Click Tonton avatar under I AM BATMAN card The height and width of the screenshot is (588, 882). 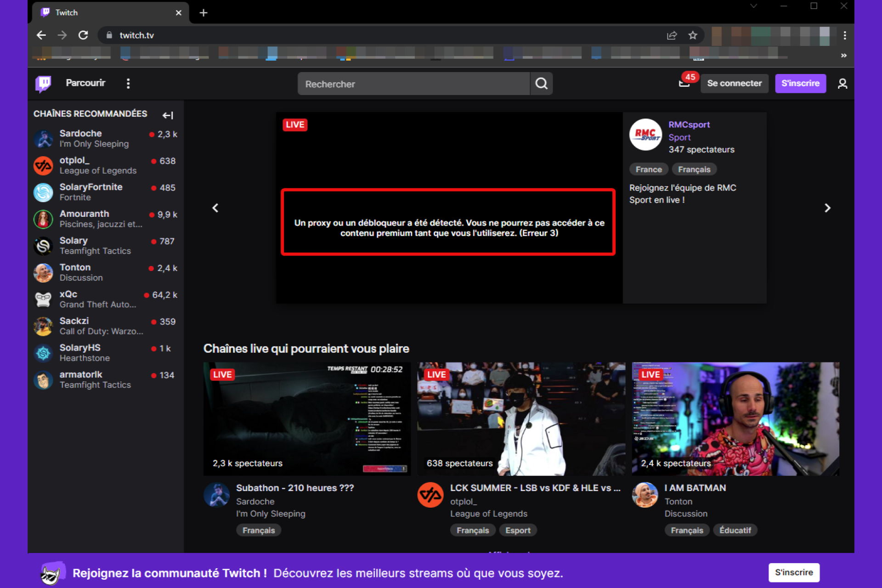(645, 495)
